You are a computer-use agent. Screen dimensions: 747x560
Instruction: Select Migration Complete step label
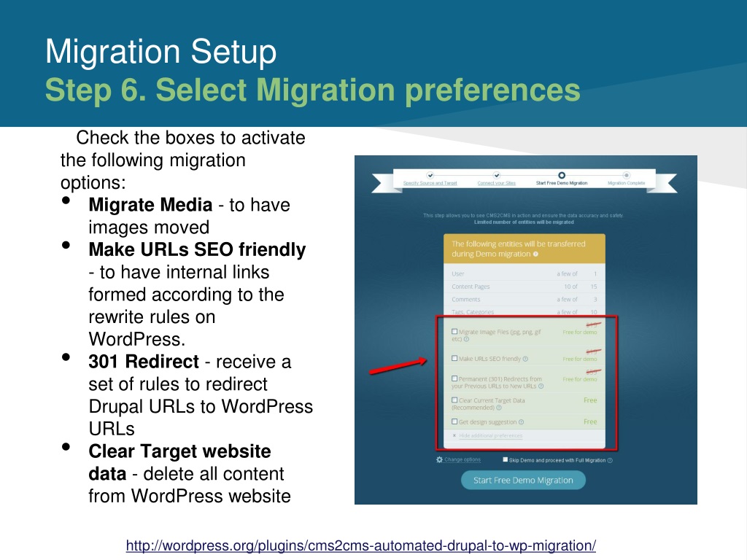pyautogui.click(x=626, y=183)
